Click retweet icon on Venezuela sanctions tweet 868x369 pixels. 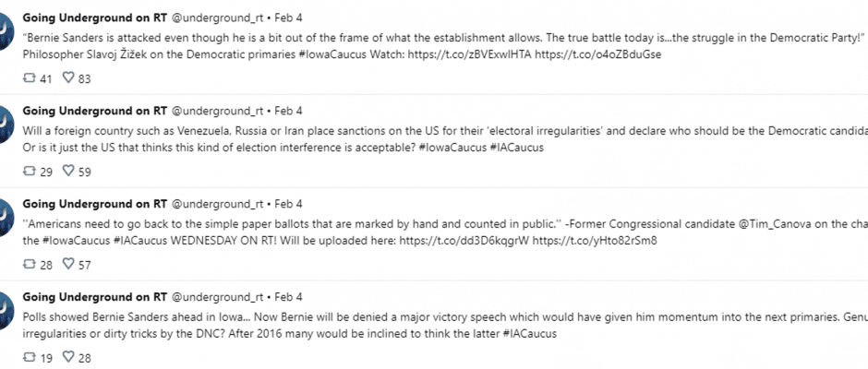coord(29,172)
